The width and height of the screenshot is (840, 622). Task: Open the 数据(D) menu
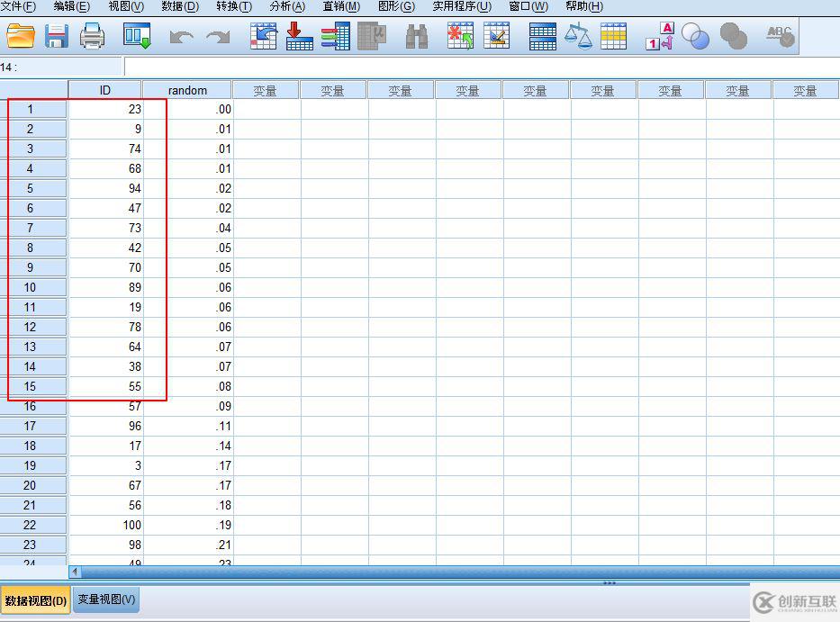point(180,6)
